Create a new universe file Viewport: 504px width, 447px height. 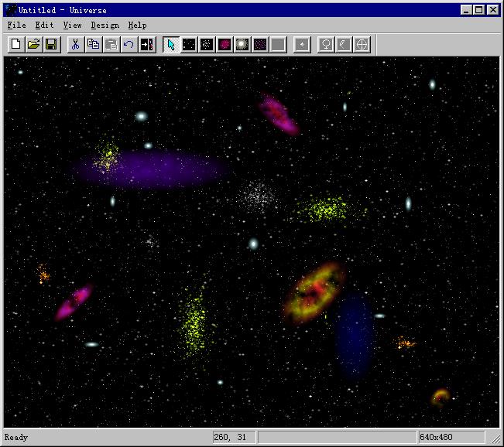click(x=16, y=44)
